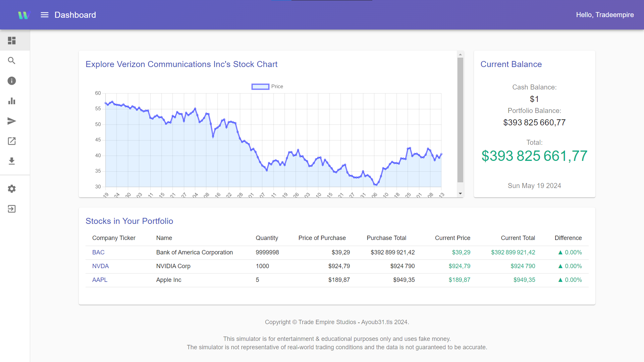Click the Difference column header
This screenshot has height=362, width=644.
568,238
